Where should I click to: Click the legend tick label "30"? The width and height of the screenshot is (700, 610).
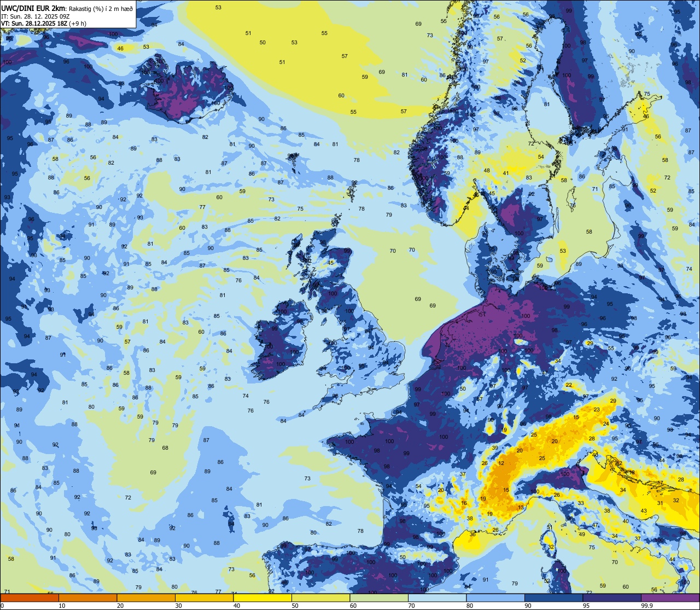[x=178, y=606]
